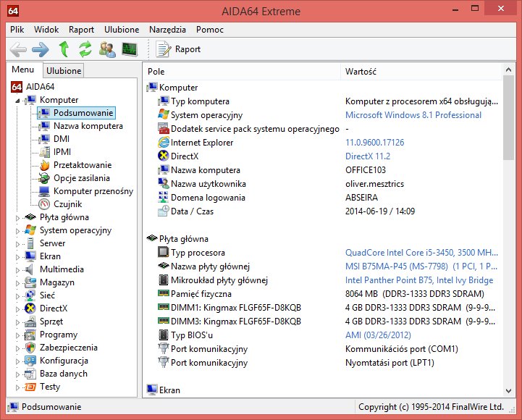Open the Widok menu
The image size is (522, 420).
(x=46, y=30)
